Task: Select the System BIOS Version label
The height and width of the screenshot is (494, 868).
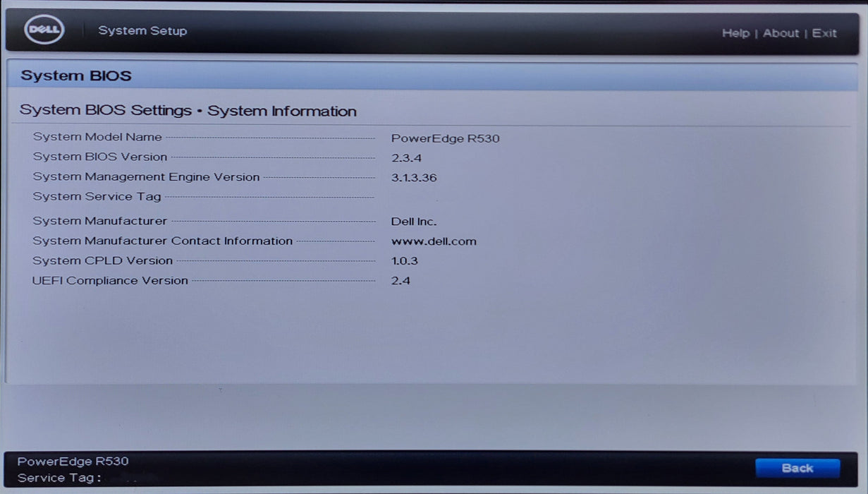Action: (100, 157)
